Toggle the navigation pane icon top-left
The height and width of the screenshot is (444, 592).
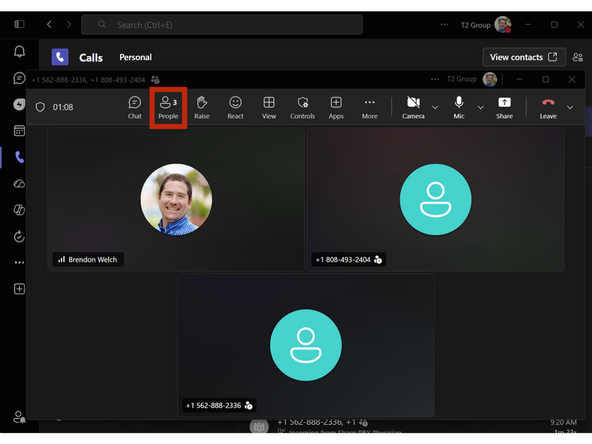coord(19,24)
